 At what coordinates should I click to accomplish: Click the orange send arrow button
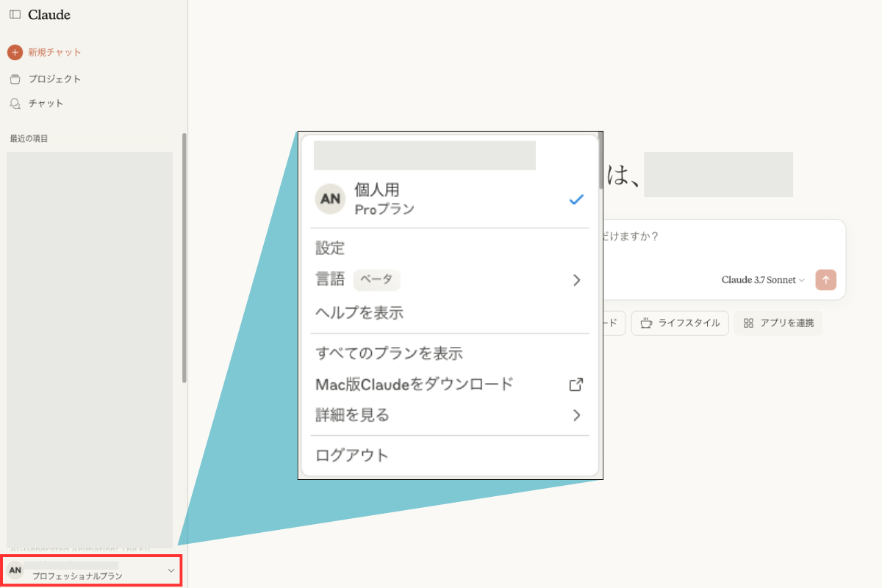coord(825,280)
